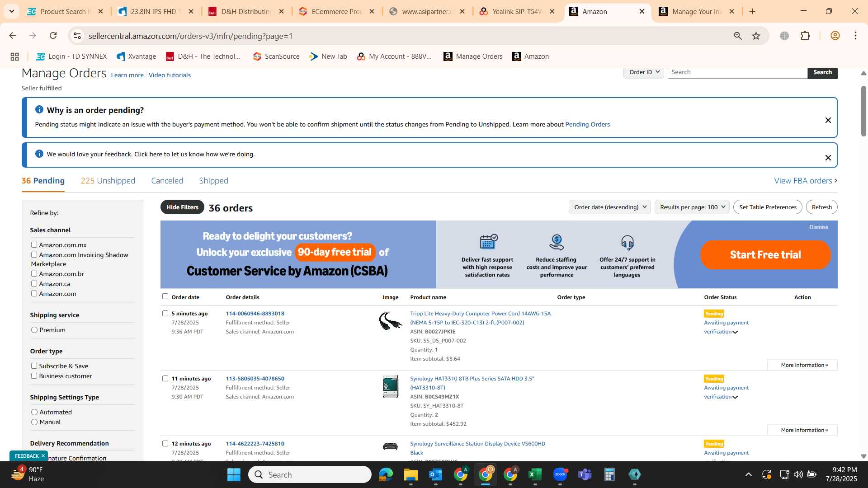Viewport: 868px width, 488px height.
Task: Tick checkbox for order 113-5805035-4078650
Action: click(165, 378)
